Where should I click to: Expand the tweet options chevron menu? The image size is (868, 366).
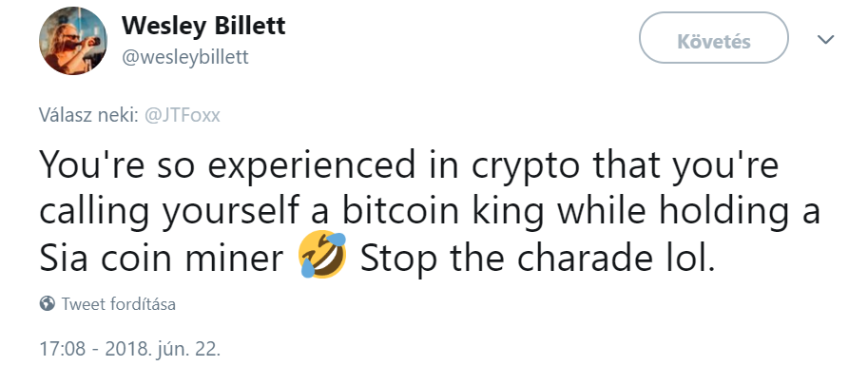pos(826,39)
